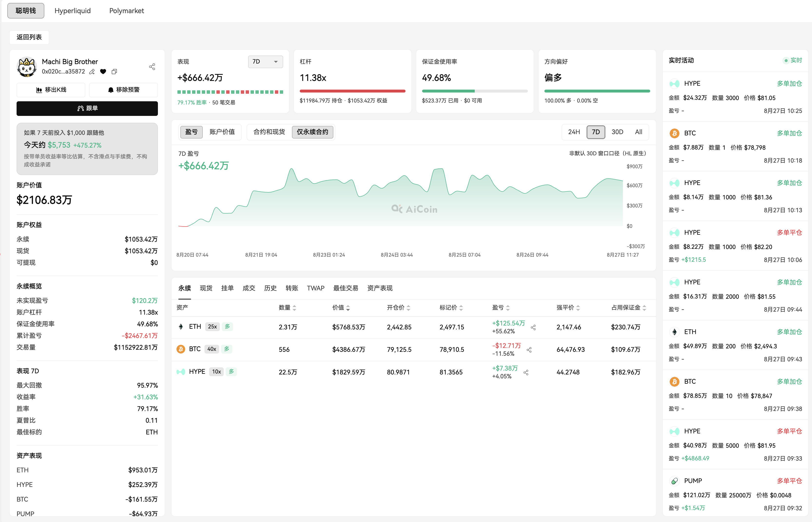812x522 pixels.
Task: Select the 仅永续合约 chart scope
Action: tap(313, 132)
